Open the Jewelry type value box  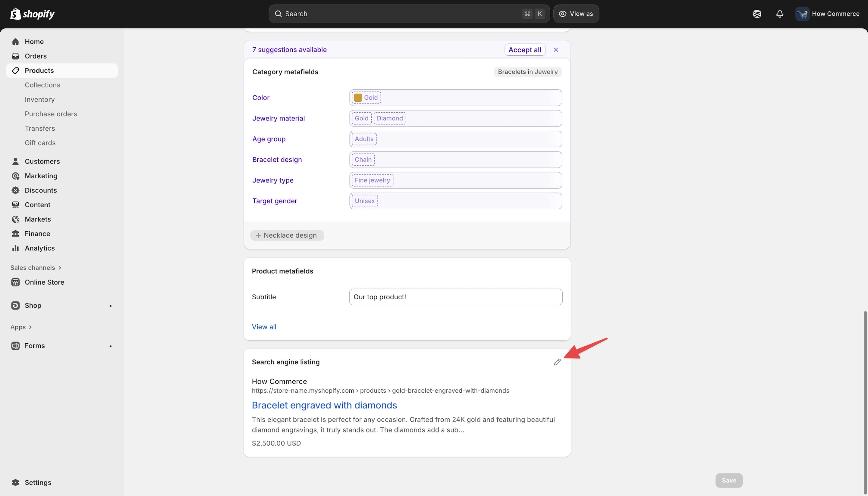click(455, 180)
